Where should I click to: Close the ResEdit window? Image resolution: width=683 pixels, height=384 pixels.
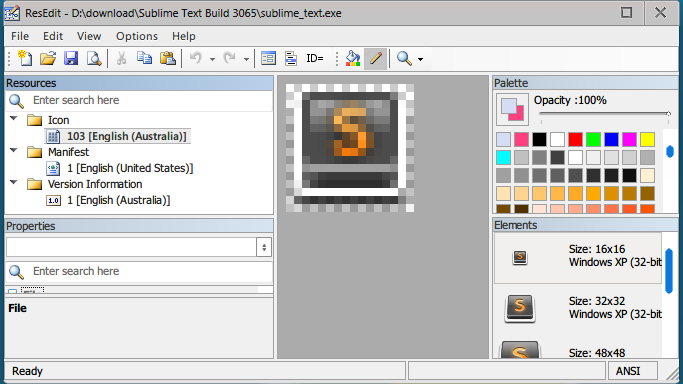660,13
